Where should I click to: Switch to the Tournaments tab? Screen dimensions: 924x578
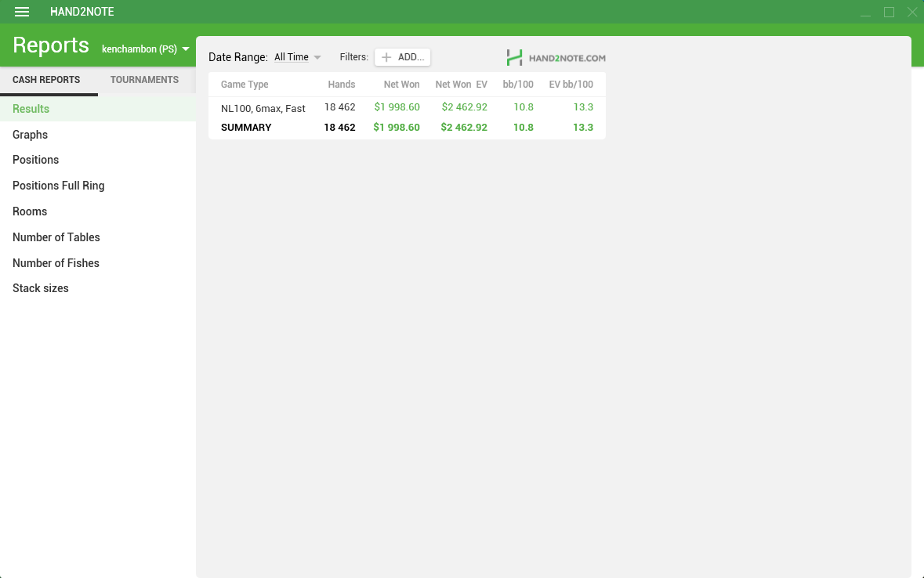tap(144, 80)
